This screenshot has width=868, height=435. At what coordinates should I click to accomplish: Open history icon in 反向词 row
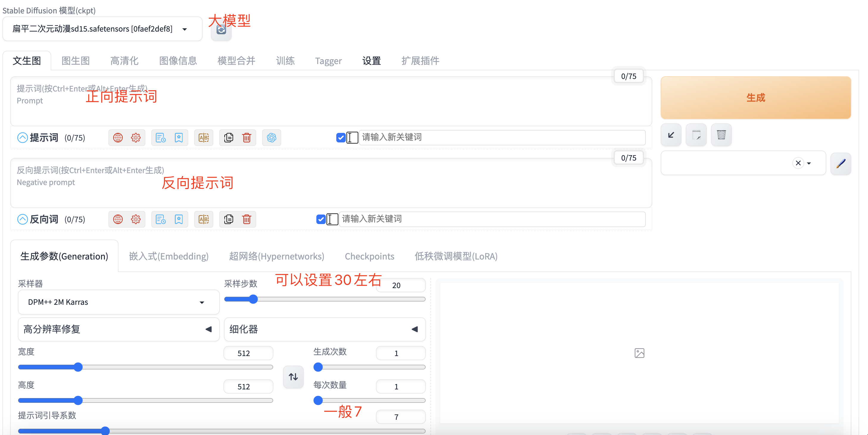[x=161, y=219]
